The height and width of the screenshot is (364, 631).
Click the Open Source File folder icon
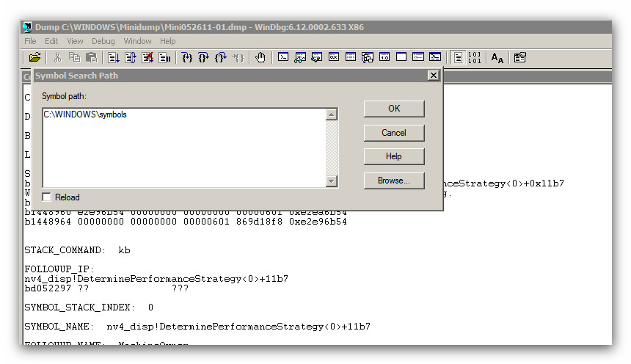tap(35, 57)
